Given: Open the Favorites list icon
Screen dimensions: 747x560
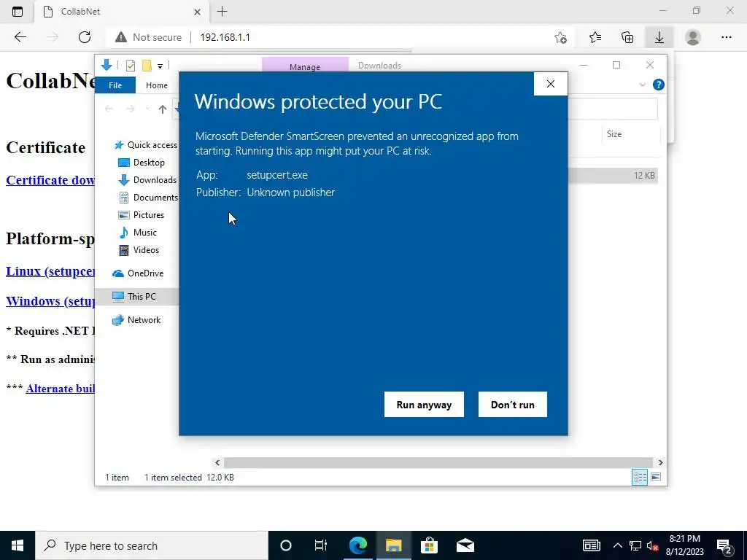Looking at the screenshot, I should coord(595,37).
